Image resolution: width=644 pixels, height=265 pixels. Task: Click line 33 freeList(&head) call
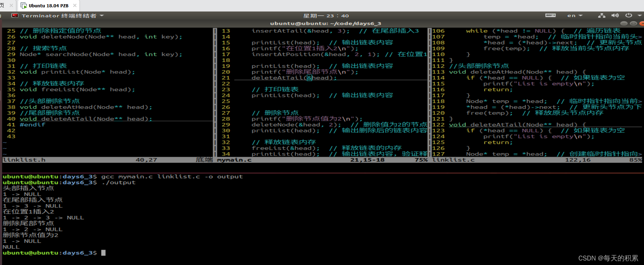285,148
